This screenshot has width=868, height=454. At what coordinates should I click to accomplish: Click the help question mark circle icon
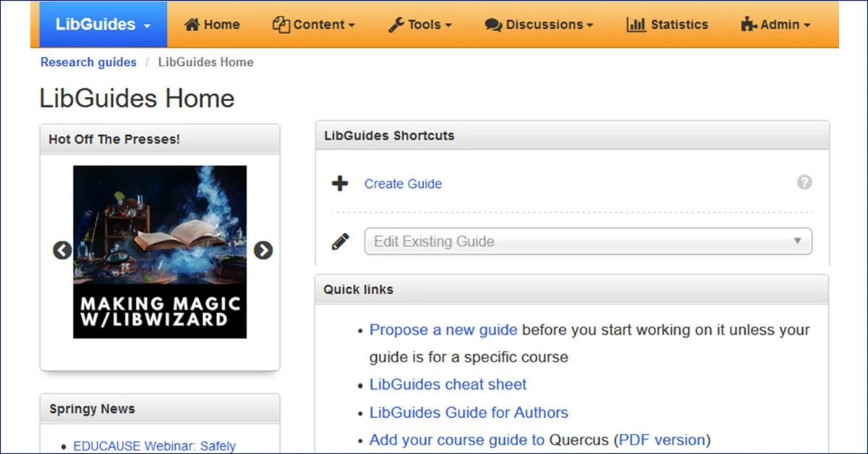pos(804,182)
